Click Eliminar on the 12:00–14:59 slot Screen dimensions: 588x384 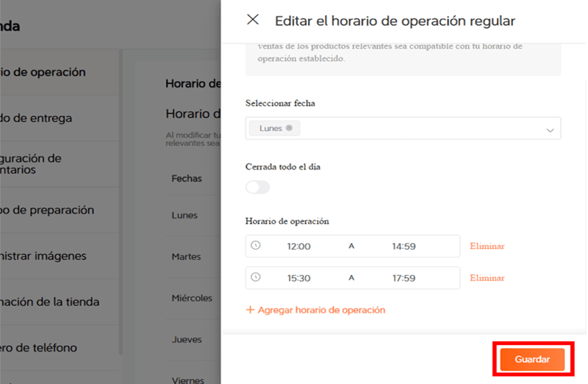(x=486, y=246)
